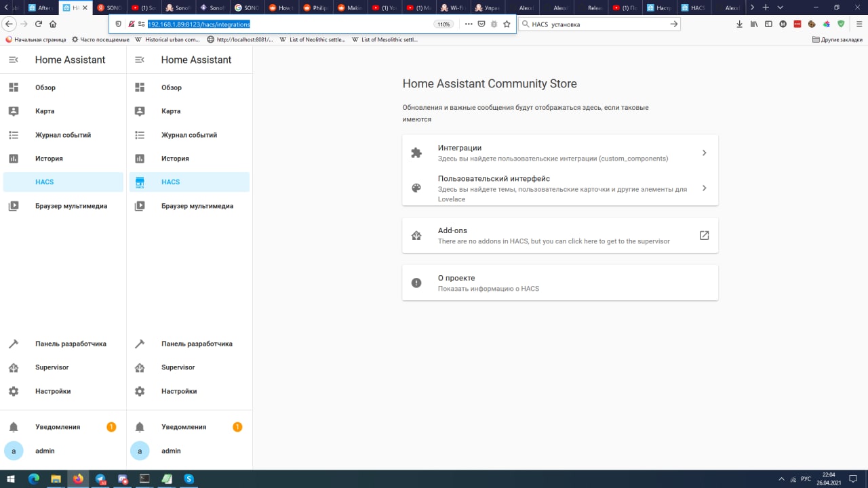Select HACS in the leftmost sidebar

(63, 182)
